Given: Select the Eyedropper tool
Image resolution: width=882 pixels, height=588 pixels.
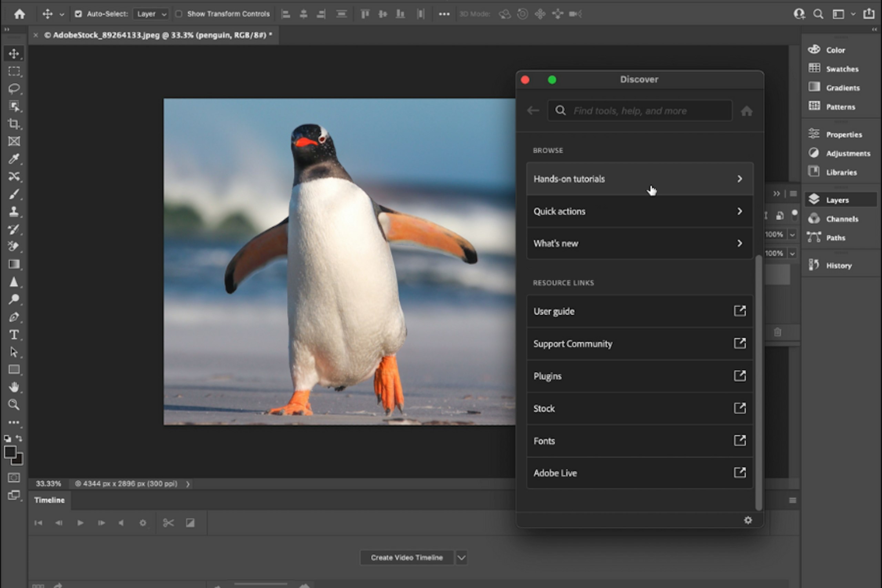Looking at the screenshot, I should (14, 159).
